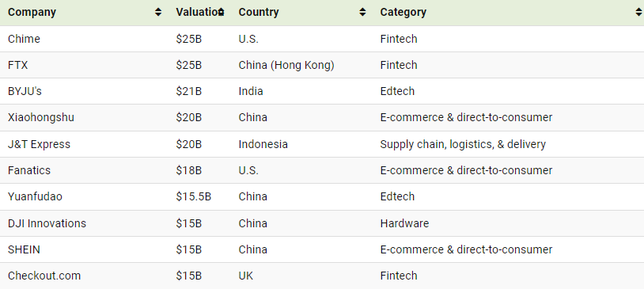The width and height of the screenshot is (644, 293).
Task: Click the Valuation header label
Action: (x=198, y=13)
